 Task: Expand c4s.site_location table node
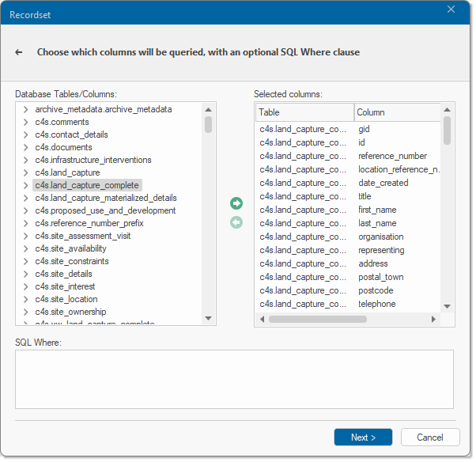click(26, 299)
